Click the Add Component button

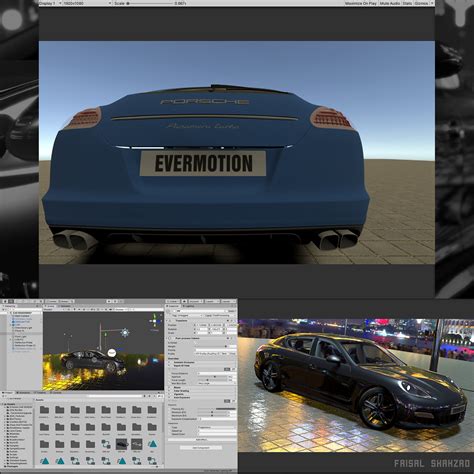tap(201, 448)
